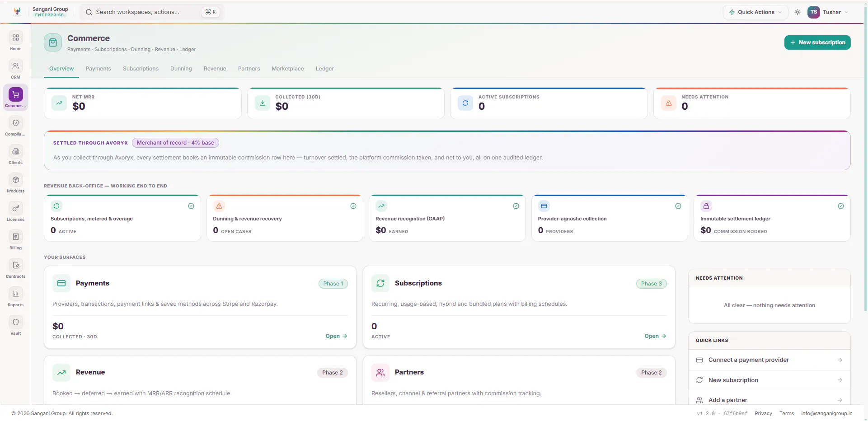Viewport: 868px width, 421px height.
Task: Click the Revenue recognition (GAAP) icon
Action: point(381,206)
